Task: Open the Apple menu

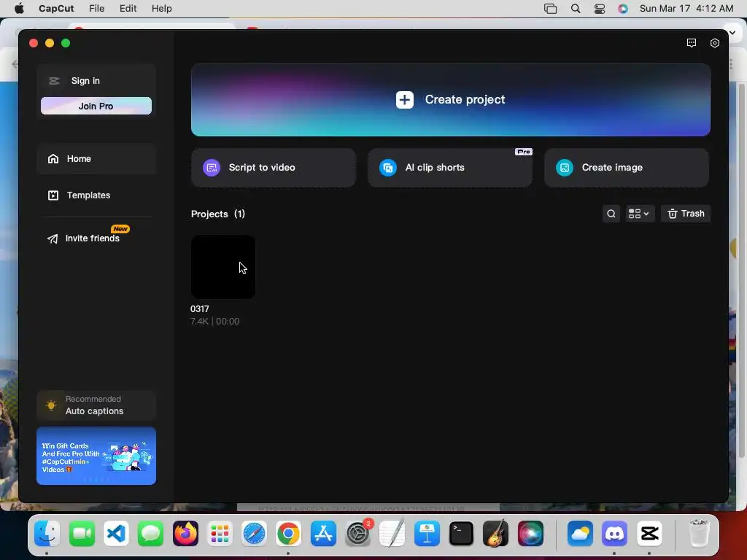Action: [20, 9]
